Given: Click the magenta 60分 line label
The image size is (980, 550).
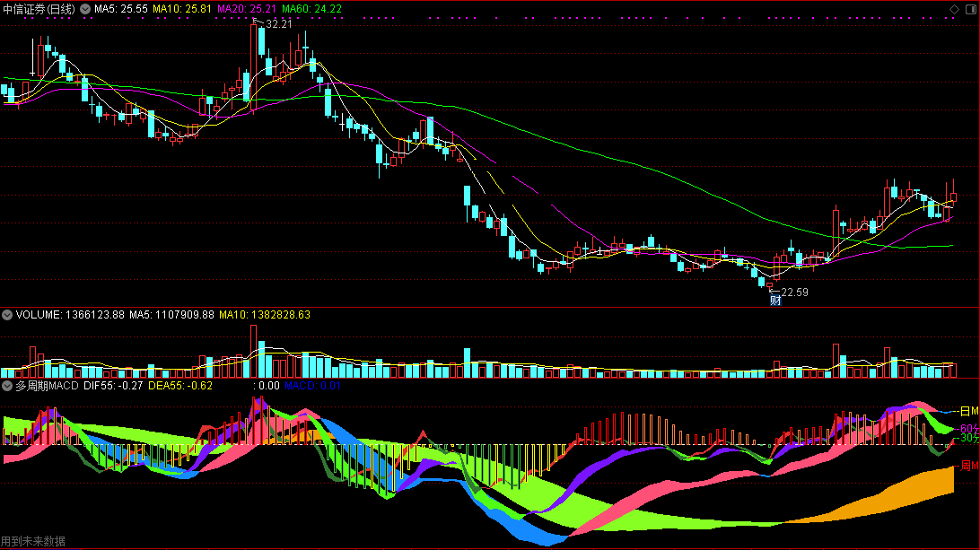Looking at the screenshot, I should pyautogui.click(x=969, y=429).
